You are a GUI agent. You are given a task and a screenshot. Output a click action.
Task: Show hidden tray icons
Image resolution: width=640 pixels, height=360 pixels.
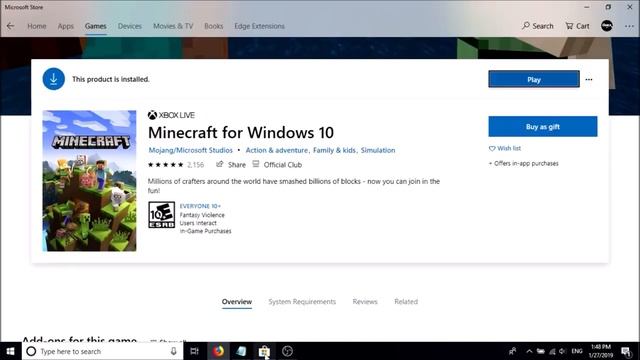click(x=529, y=351)
